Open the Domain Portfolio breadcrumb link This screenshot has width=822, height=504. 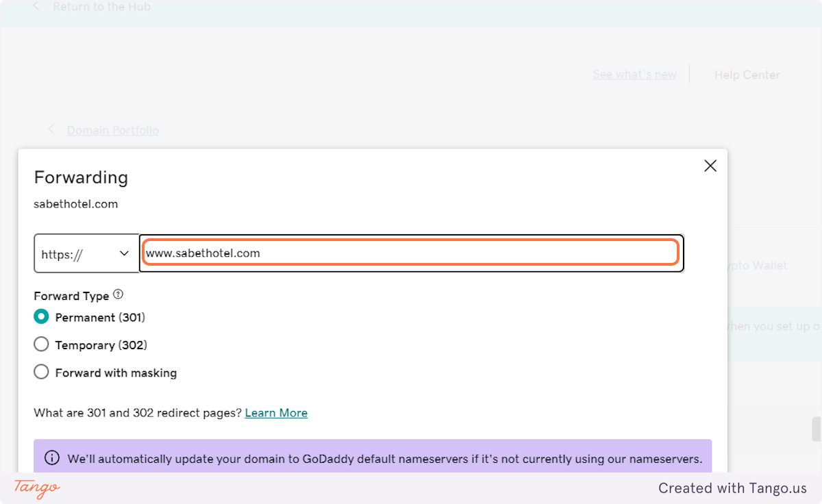113,130
